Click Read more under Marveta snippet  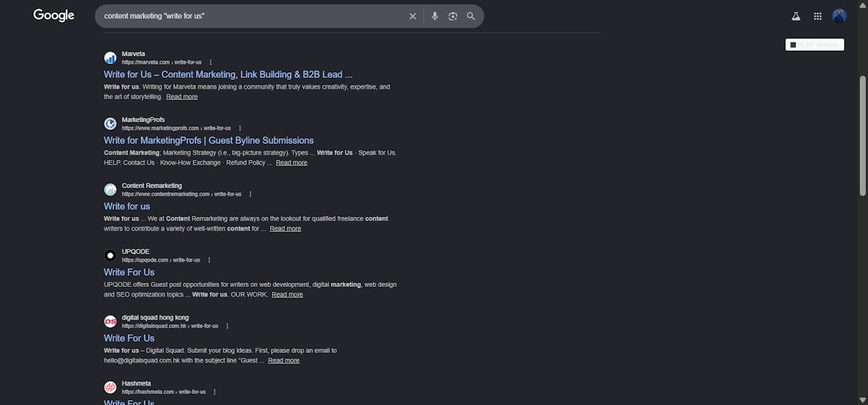pyautogui.click(x=182, y=97)
